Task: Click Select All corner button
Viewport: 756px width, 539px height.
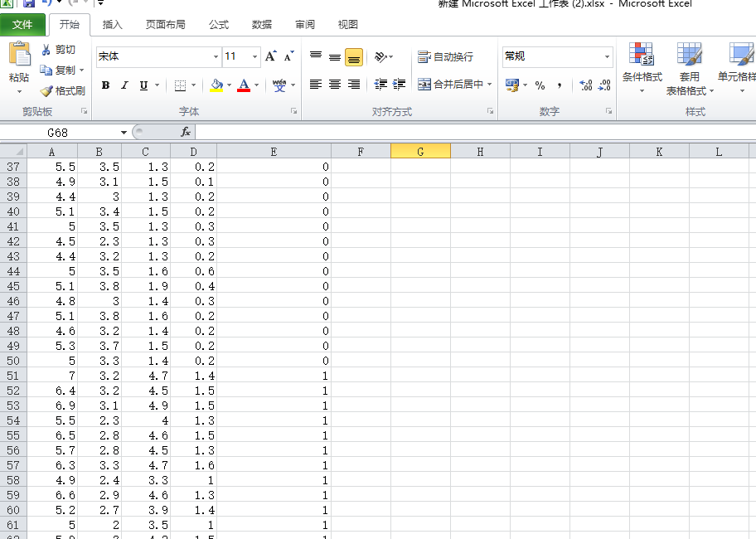Action: click(x=13, y=152)
